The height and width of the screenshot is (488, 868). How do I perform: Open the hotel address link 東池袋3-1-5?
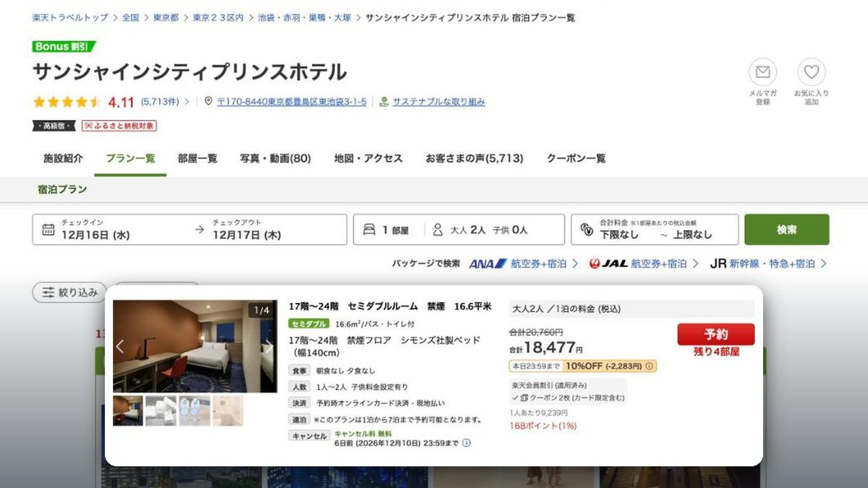[292, 102]
